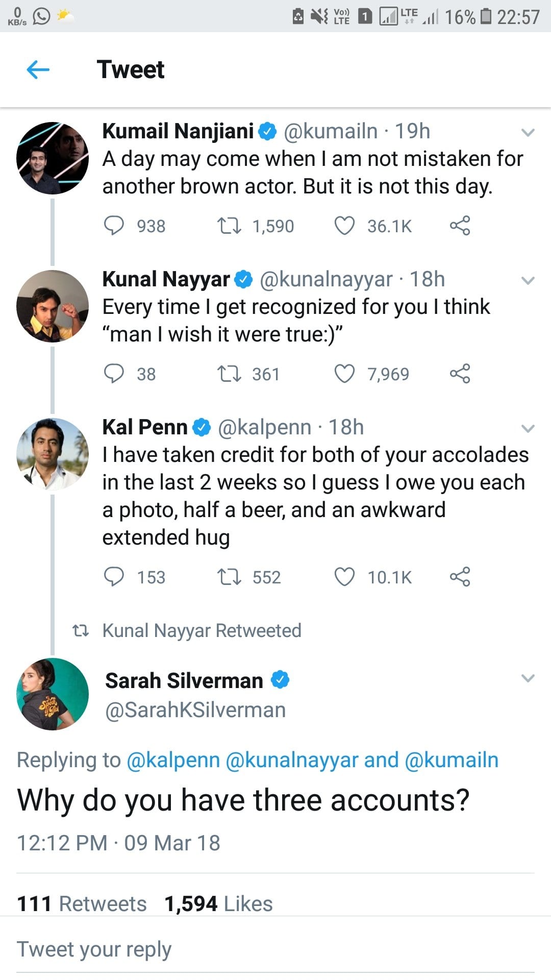Image resolution: width=551 pixels, height=980 pixels.
Task: Open Sarah Silverman's profile picture
Action: pos(53,694)
